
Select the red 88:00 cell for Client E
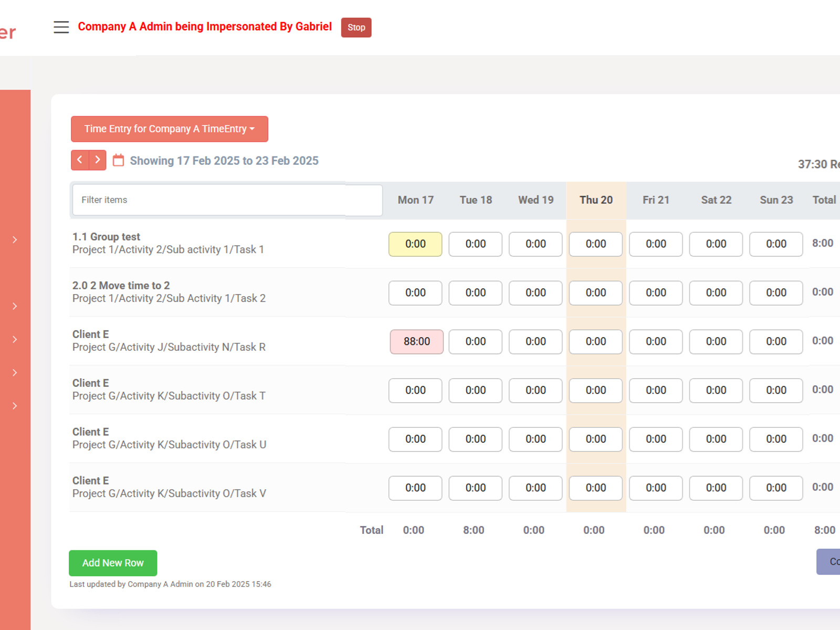(416, 342)
